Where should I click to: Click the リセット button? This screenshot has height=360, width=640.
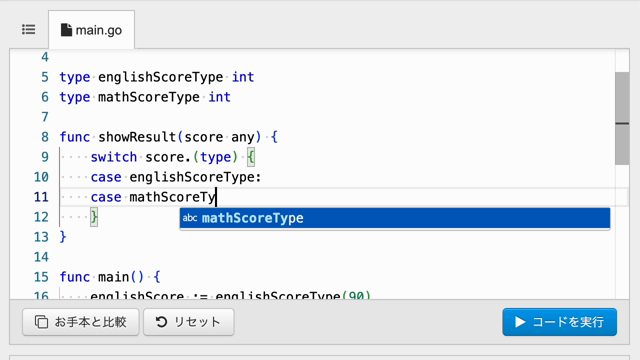point(189,322)
